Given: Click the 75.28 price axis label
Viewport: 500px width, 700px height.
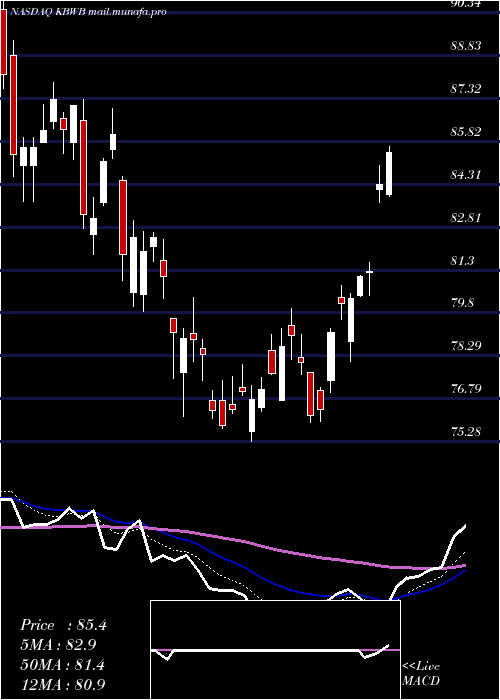Looking at the screenshot, I should click(x=467, y=432).
